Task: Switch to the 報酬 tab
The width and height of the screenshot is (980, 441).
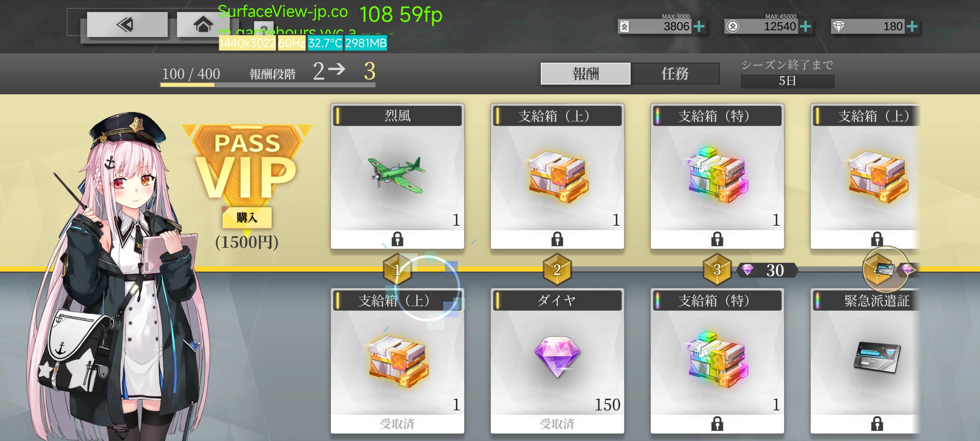Action: click(x=586, y=73)
